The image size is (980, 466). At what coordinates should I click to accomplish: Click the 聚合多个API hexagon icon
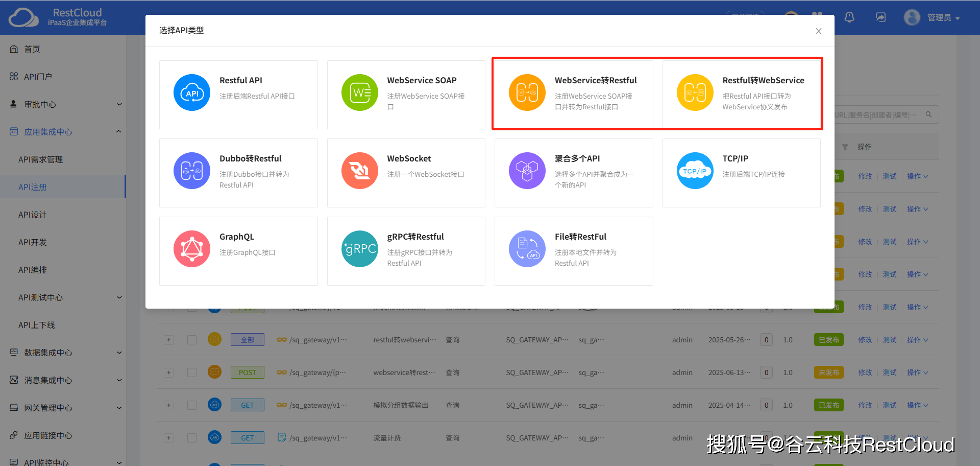pos(527,171)
